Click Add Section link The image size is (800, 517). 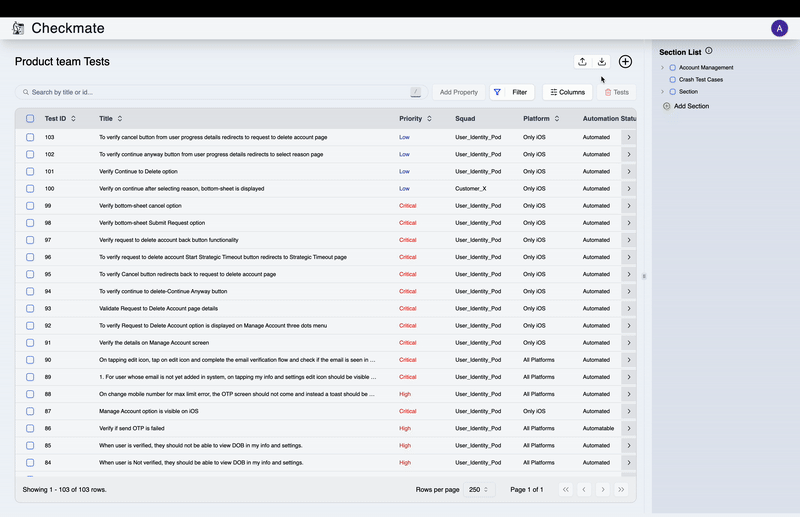(690, 106)
